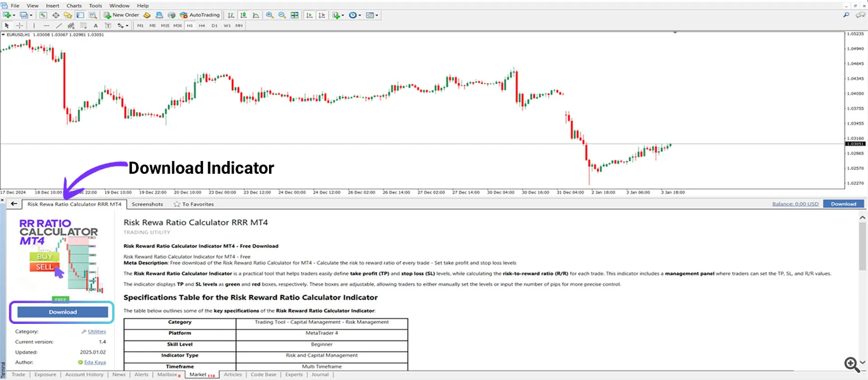Image resolution: width=868 pixels, height=380 pixels.
Task: Switch to the H4 timeframe
Action: point(202,25)
